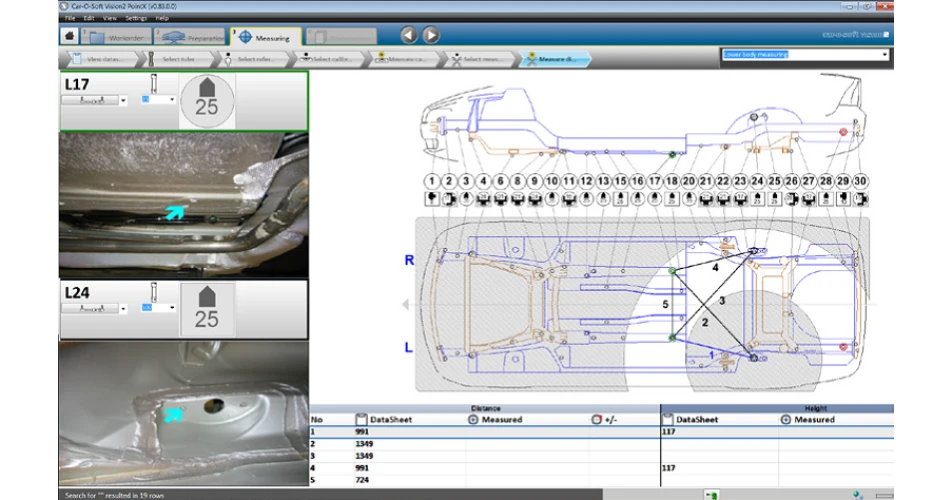This screenshot has width=952, height=500.
Task: Select the Measuring tab
Action: [x=265, y=37]
